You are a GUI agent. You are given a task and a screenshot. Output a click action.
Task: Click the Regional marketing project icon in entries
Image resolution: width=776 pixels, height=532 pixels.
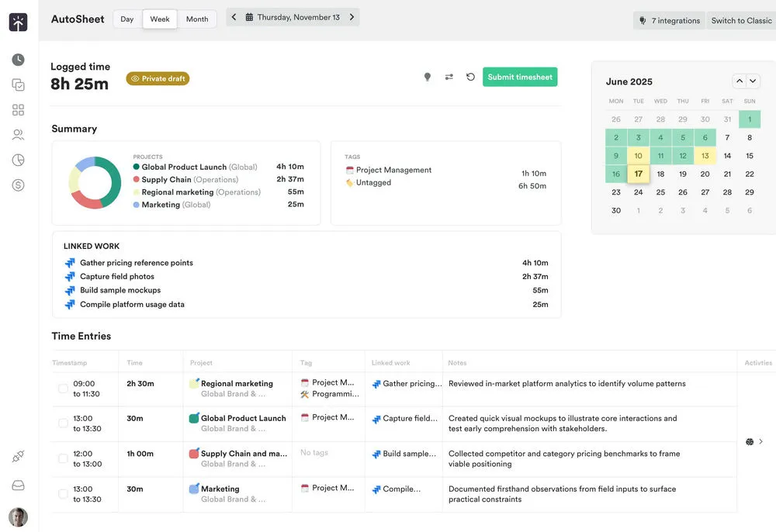coord(194,383)
